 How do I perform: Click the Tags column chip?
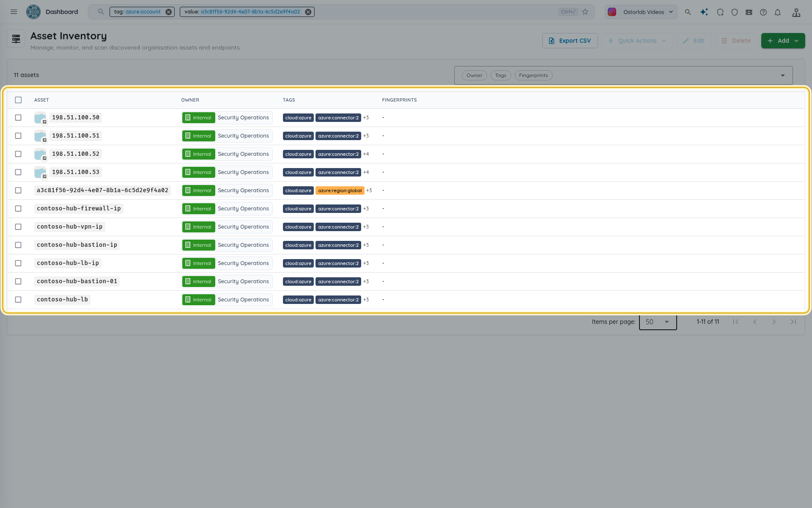coord(501,75)
